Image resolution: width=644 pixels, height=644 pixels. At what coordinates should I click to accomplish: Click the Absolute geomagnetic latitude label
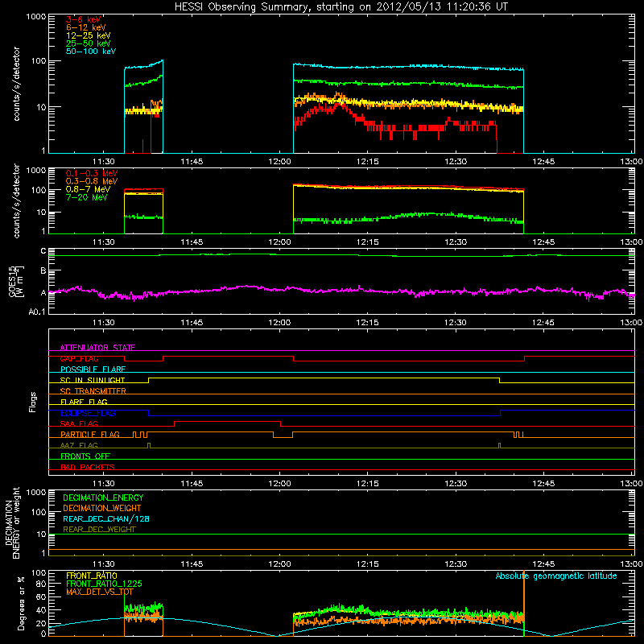coord(556,576)
